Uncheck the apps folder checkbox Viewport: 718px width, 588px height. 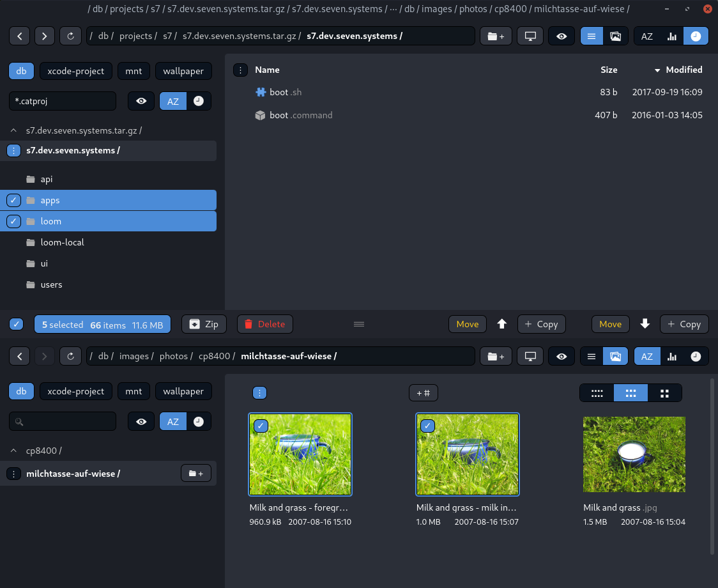[x=14, y=200]
